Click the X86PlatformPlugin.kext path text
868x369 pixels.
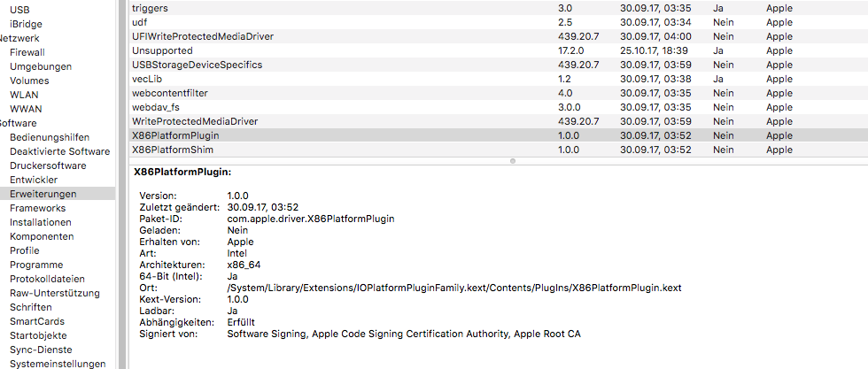(453, 288)
